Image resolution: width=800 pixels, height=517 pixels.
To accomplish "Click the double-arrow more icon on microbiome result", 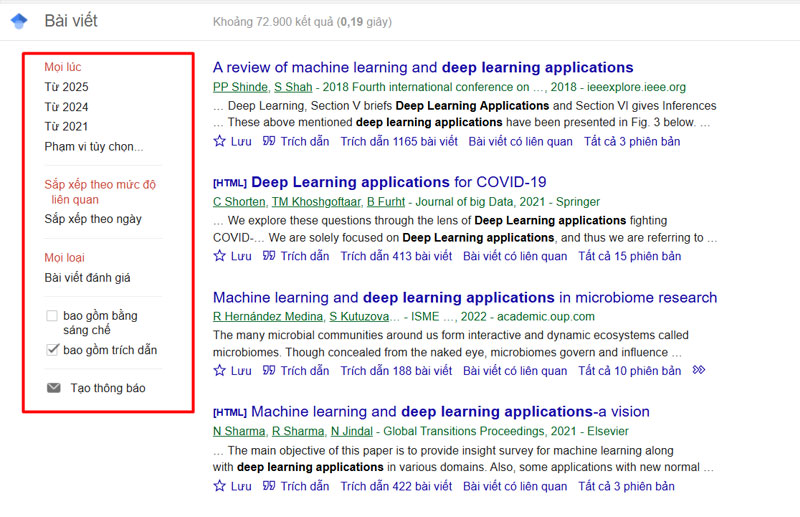I will coord(698,371).
